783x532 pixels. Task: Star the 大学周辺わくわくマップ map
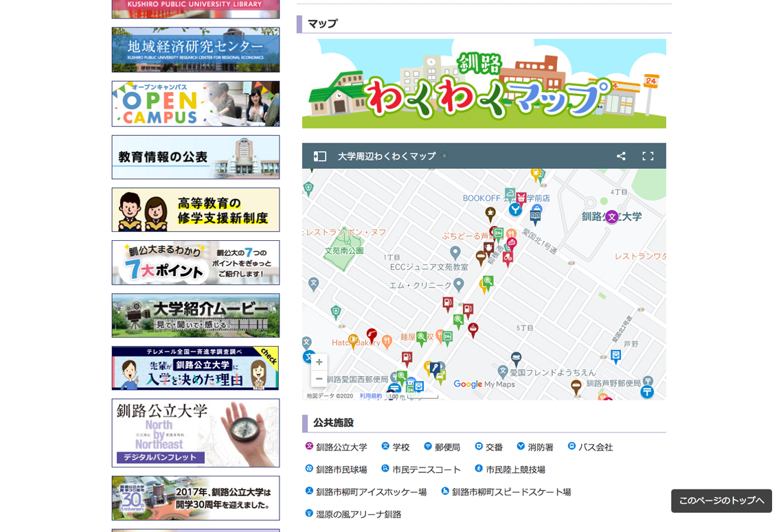pyautogui.click(x=444, y=157)
